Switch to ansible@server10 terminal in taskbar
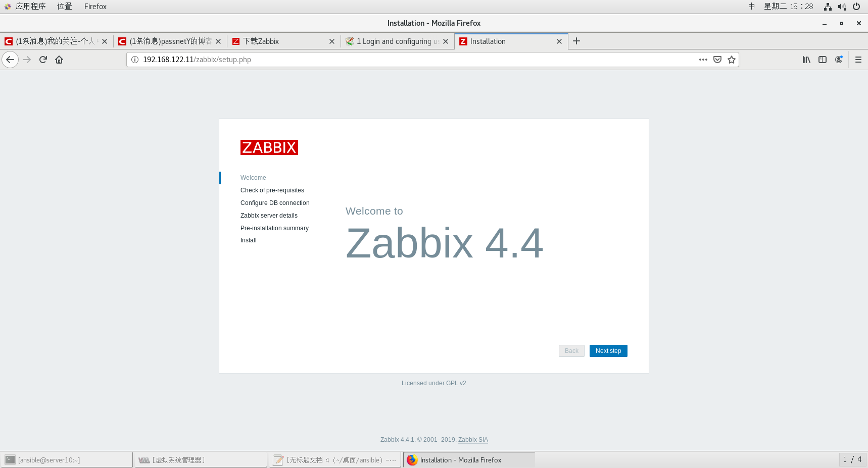Viewport: 868px width, 468px height. point(67,460)
